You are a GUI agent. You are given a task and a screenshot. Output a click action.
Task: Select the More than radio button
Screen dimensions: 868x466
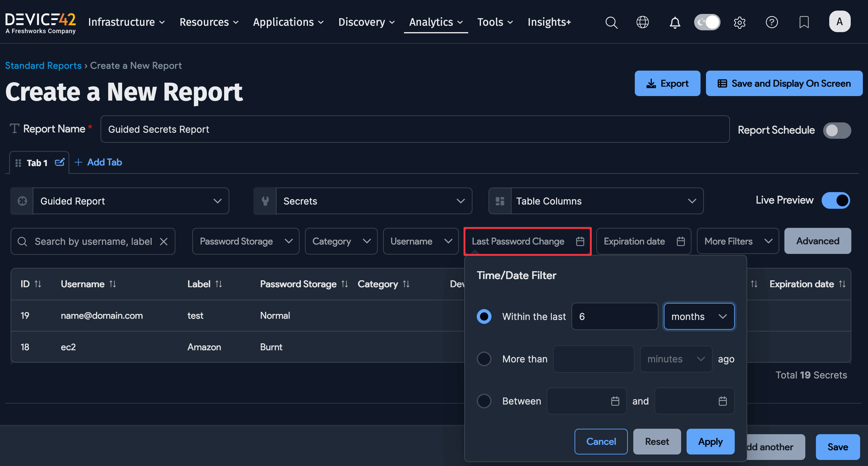484,359
